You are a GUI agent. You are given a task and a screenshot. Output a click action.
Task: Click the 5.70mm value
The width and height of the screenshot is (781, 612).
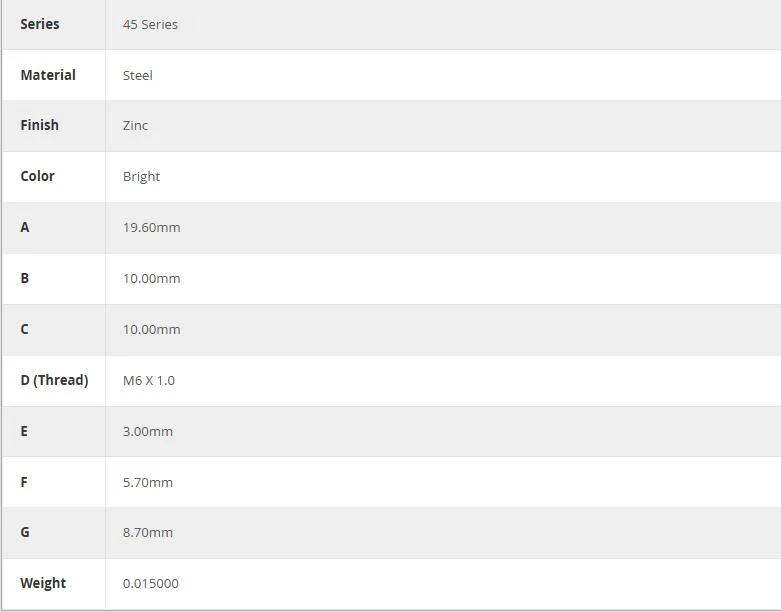pos(147,483)
